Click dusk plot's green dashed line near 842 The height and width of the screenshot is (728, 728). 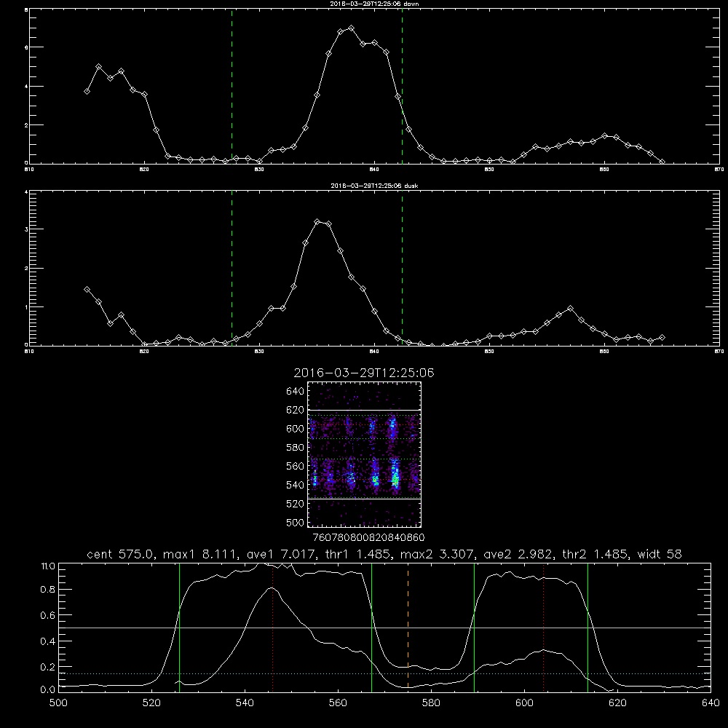(402, 268)
